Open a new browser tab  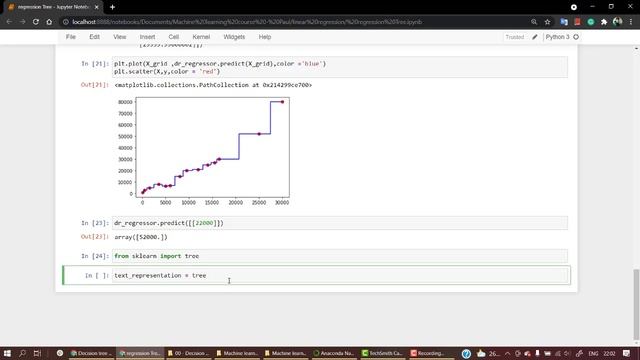click(112, 7)
